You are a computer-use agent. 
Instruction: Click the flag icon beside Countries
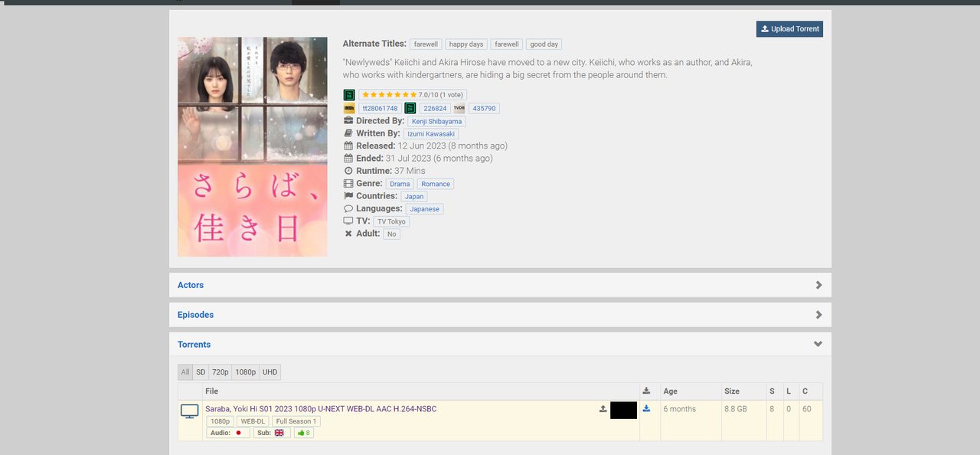[x=348, y=196]
